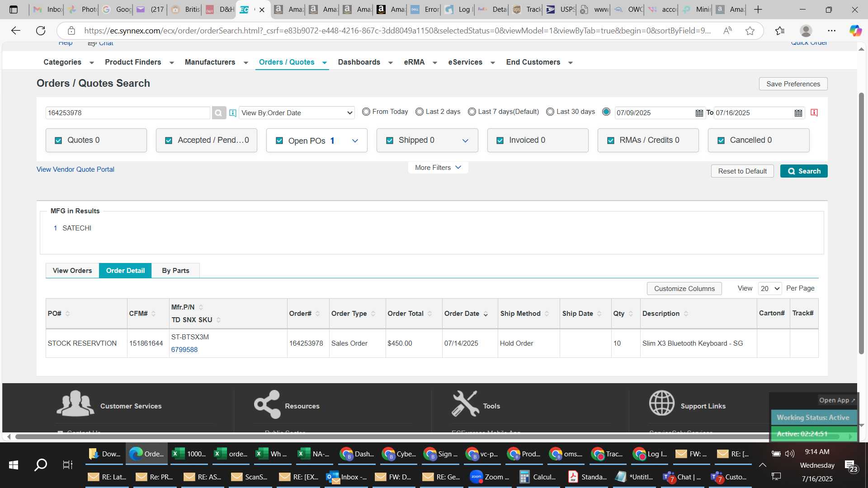Toggle the Open POs checkbox

(279, 141)
